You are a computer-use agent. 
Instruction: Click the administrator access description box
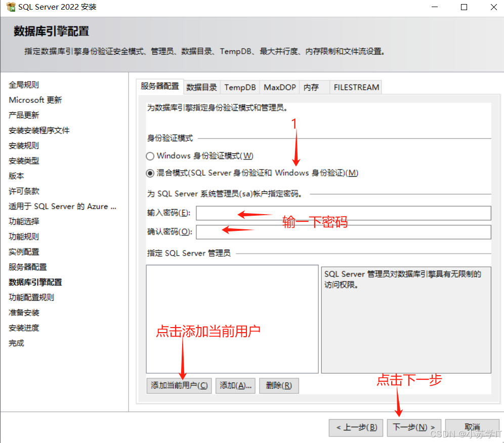tap(406, 320)
